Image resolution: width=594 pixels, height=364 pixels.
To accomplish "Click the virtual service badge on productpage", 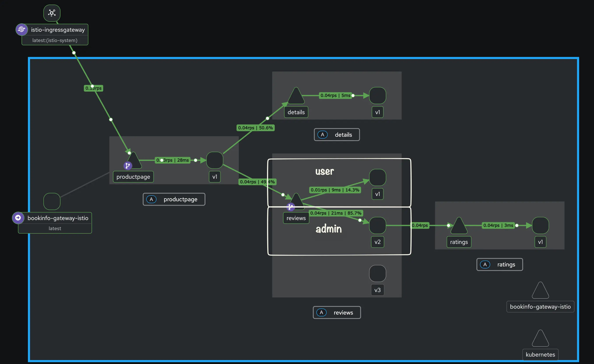I will 128,166.
